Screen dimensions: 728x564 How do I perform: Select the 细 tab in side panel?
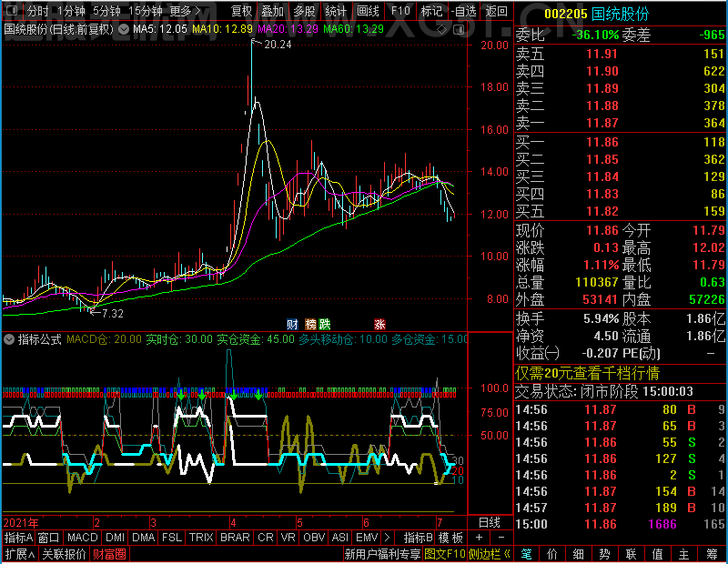pyautogui.click(x=578, y=554)
